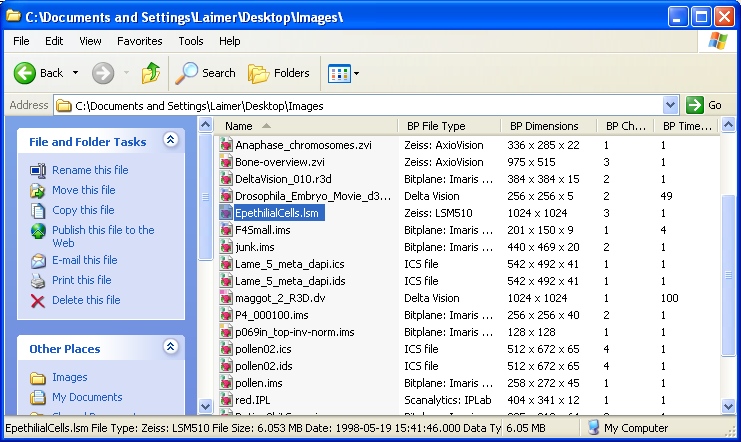Click file icon of Anaphase_chromosomes.zvi

[x=226, y=145]
